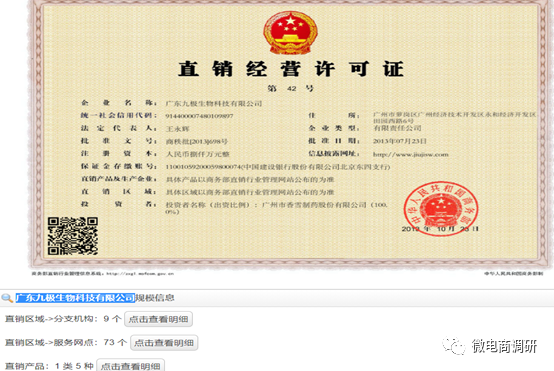Click the national emblem on the certificate
This screenshot has height=371, width=554.
pyautogui.click(x=290, y=33)
